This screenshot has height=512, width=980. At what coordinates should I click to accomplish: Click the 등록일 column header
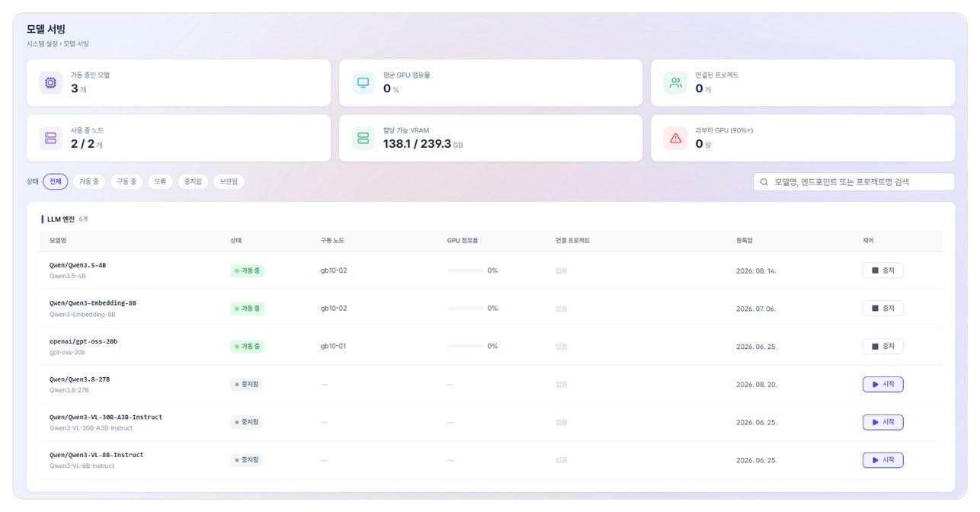(x=744, y=241)
